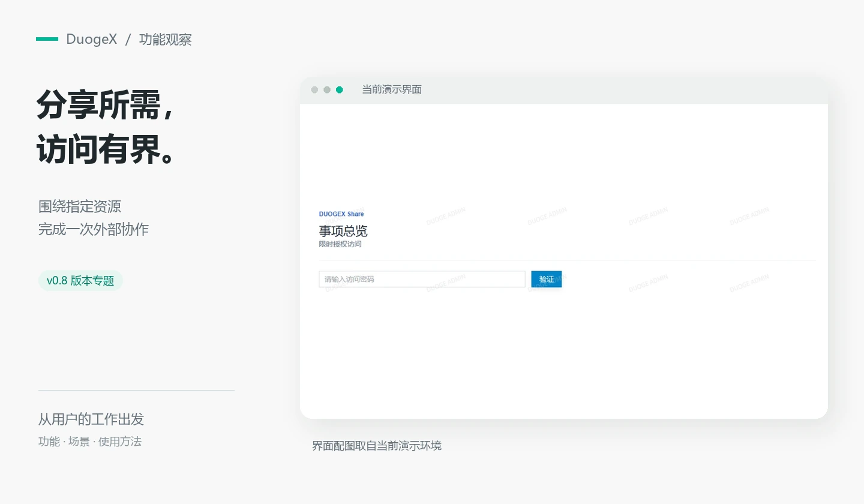Screen dimensions: 864x504
Task: Click the 访问有界 headline line
Action: tap(106, 149)
